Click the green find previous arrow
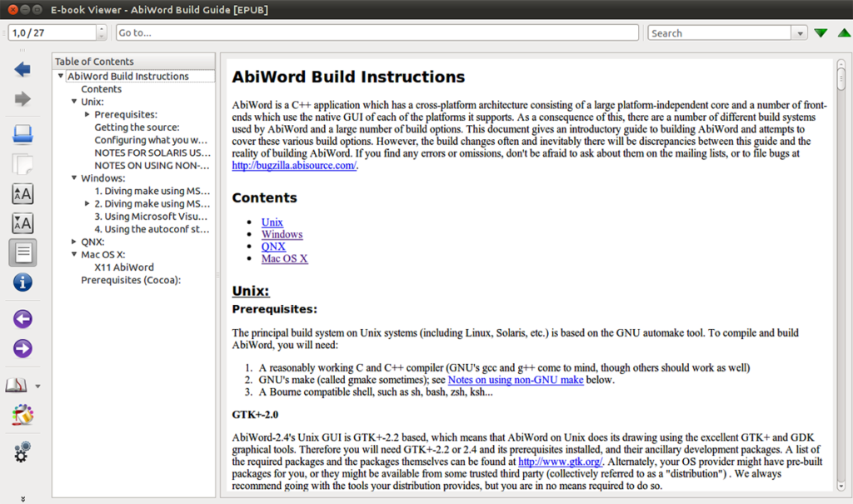 841,33
